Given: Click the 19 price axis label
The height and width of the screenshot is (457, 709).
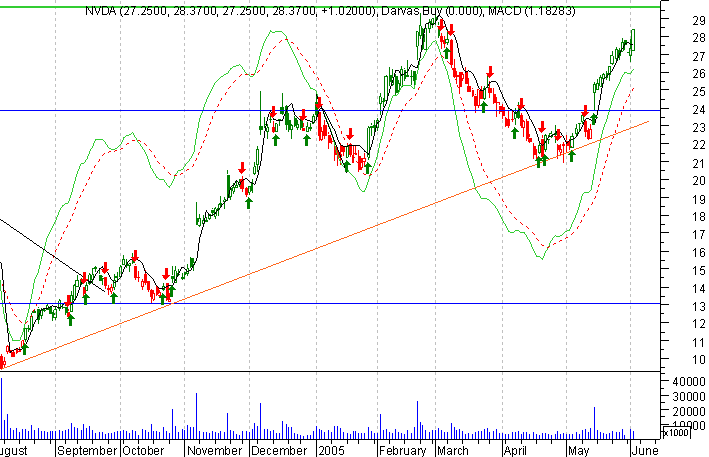Looking at the screenshot, I should [699, 199].
